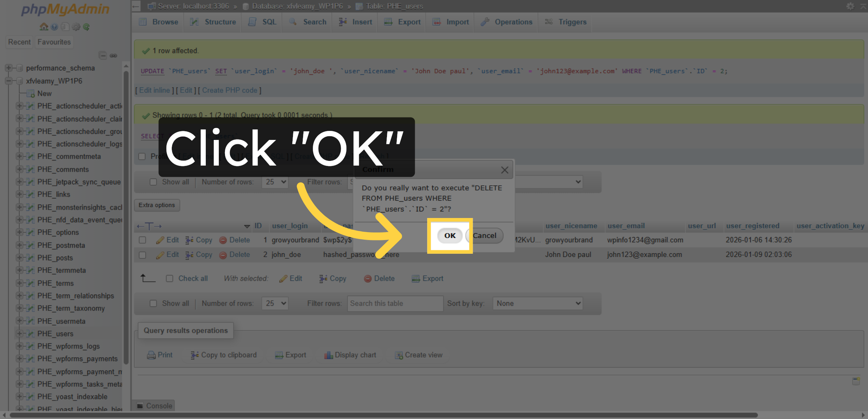Viewport: 868px width, 419px height.
Task: Tick the Check all checkbox
Action: pos(170,278)
